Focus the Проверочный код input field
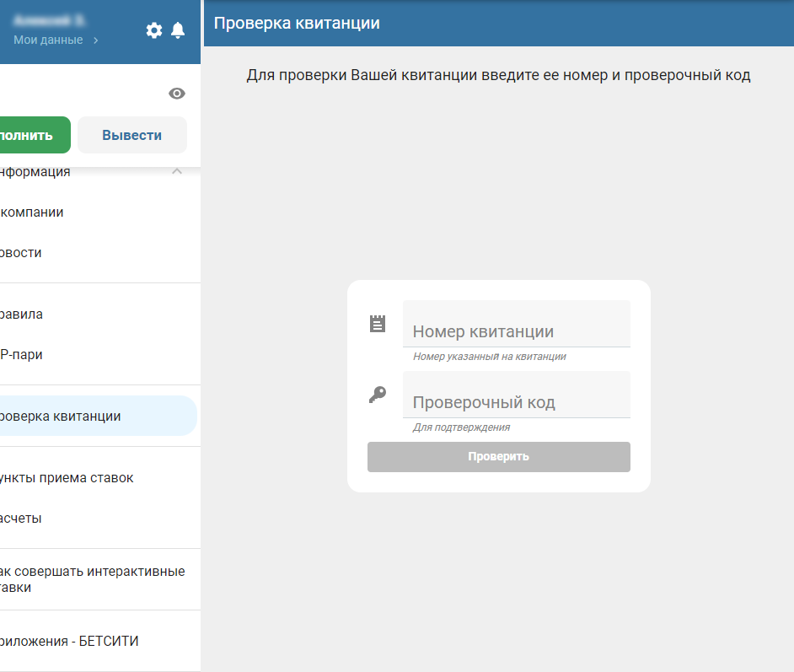This screenshot has height=672, width=794. click(x=517, y=395)
